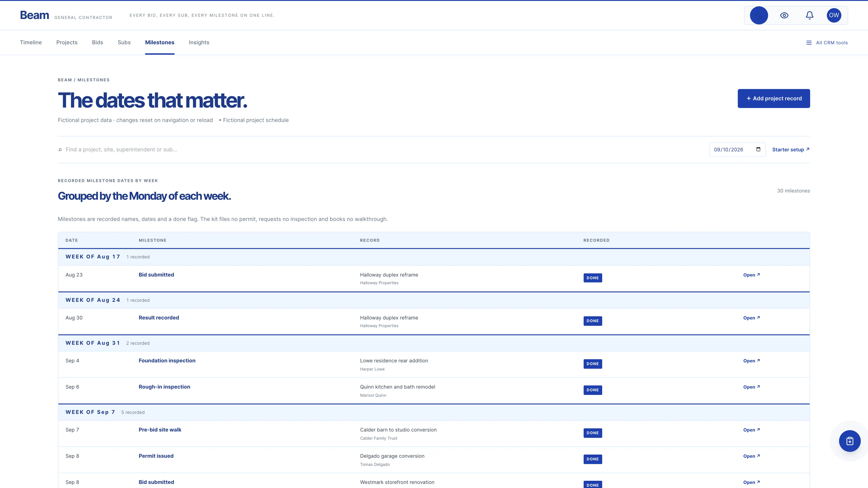Open the calendar picker in date field
This screenshot has height=488, width=868.
coord(758,149)
